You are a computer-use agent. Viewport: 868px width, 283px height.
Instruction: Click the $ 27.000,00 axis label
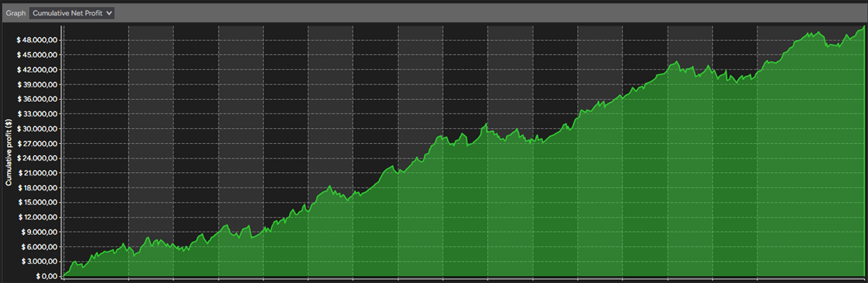pos(39,143)
